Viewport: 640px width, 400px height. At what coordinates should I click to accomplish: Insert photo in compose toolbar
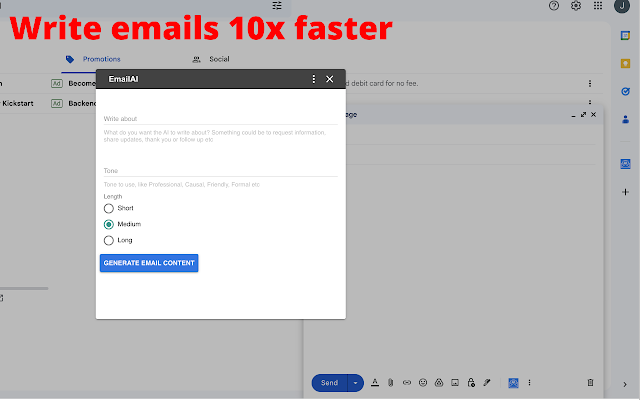click(455, 382)
